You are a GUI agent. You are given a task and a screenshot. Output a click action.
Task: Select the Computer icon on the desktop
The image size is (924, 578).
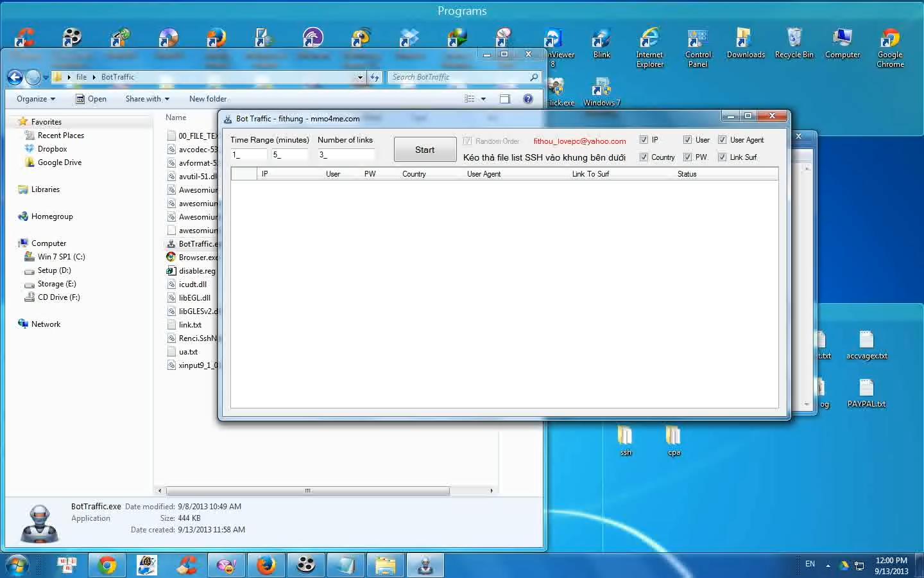[x=843, y=44]
